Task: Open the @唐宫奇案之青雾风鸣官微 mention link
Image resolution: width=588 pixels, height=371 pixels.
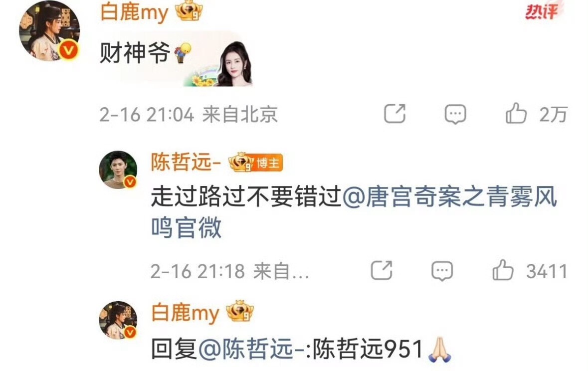Action: (x=354, y=212)
